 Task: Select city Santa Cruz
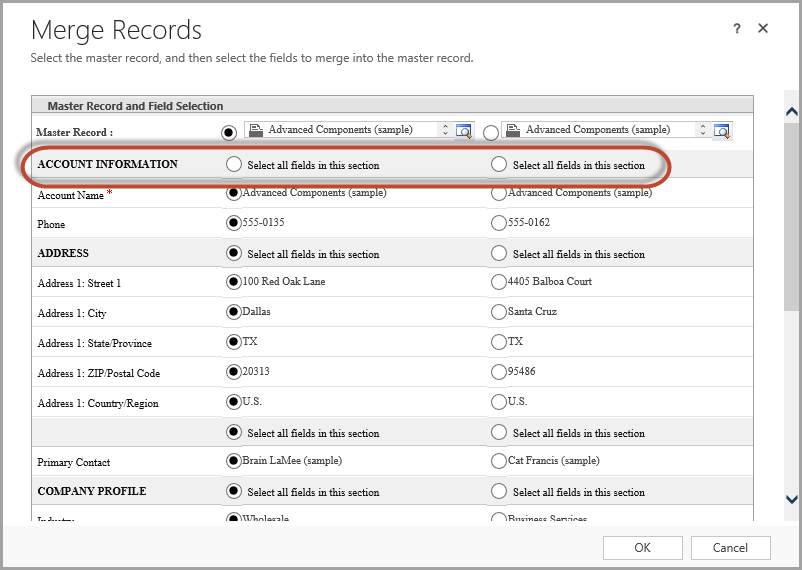tap(499, 312)
